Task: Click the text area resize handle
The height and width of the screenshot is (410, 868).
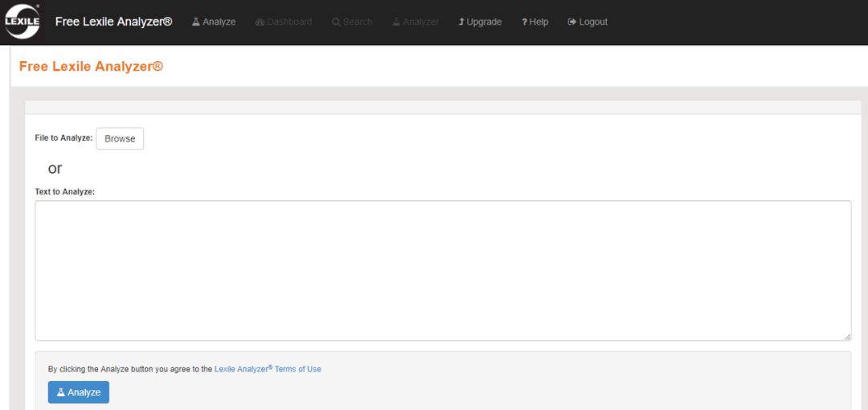Action: (x=847, y=337)
